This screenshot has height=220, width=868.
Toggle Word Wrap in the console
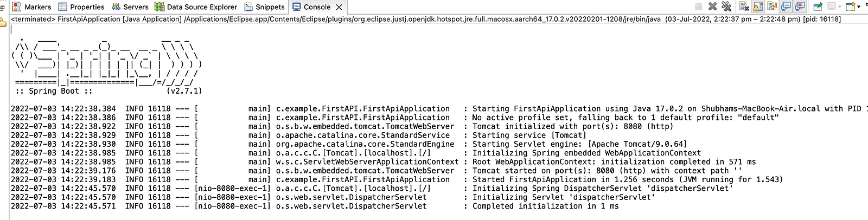point(772,7)
